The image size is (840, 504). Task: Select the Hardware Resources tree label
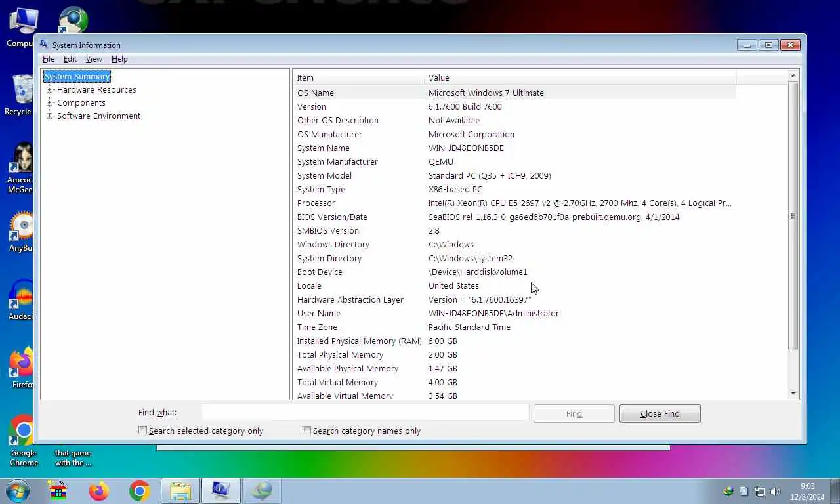[96, 89]
